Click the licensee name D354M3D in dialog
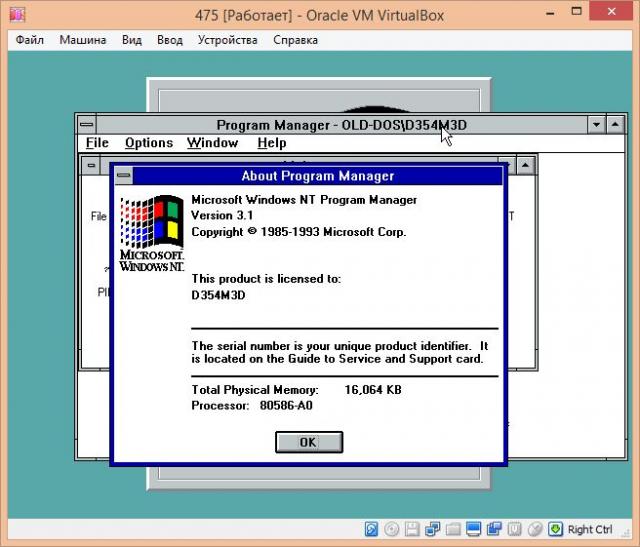This screenshot has height=547, width=640. click(x=218, y=295)
